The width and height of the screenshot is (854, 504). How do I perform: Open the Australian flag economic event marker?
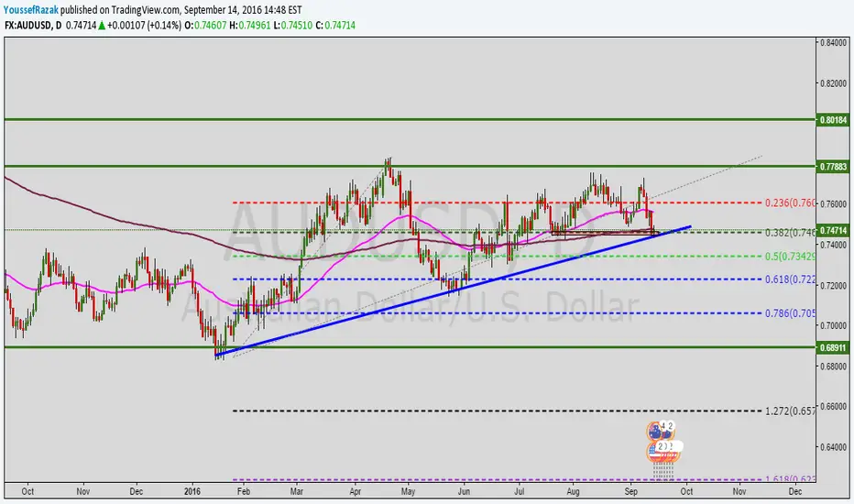[x=656, y=431]
